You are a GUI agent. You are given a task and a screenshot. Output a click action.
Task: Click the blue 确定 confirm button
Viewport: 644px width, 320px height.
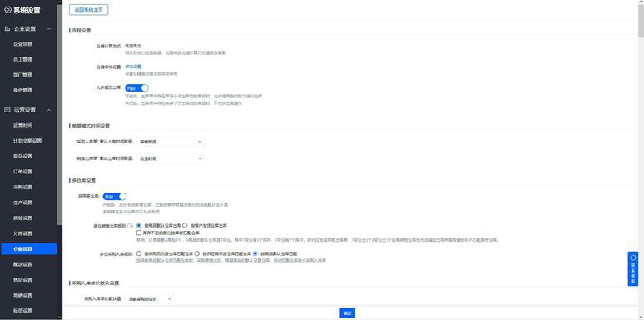[347, 313]
